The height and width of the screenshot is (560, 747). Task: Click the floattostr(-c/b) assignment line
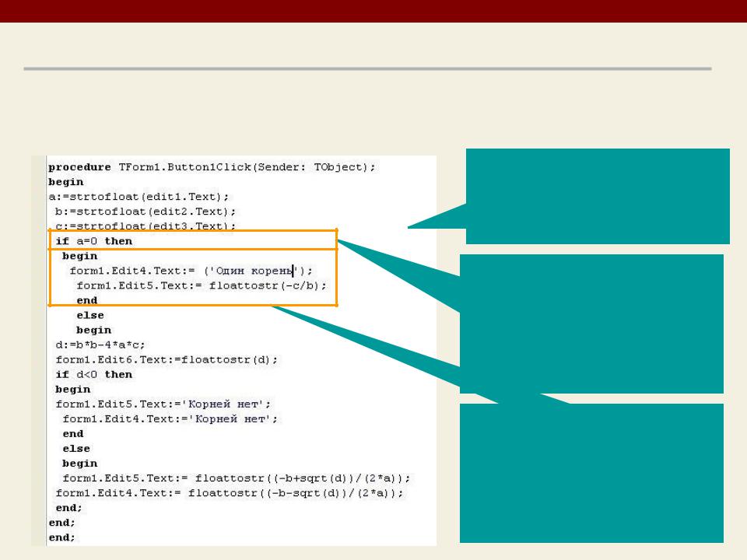202,285
